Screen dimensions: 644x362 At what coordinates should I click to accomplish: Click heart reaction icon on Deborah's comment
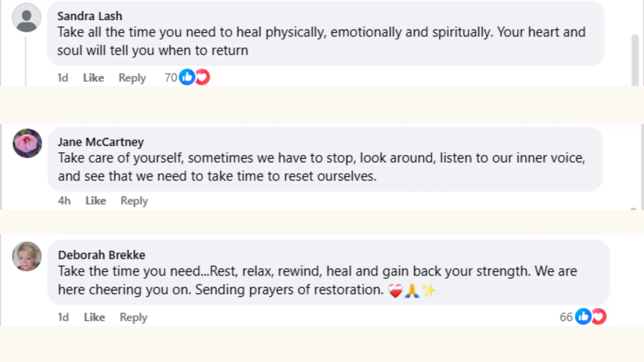point(599,316)
